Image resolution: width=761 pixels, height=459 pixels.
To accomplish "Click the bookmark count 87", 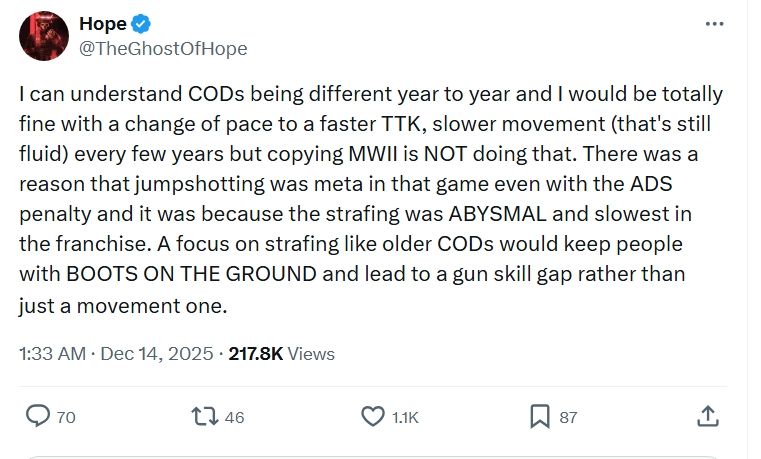I will (x=568, y=418).
